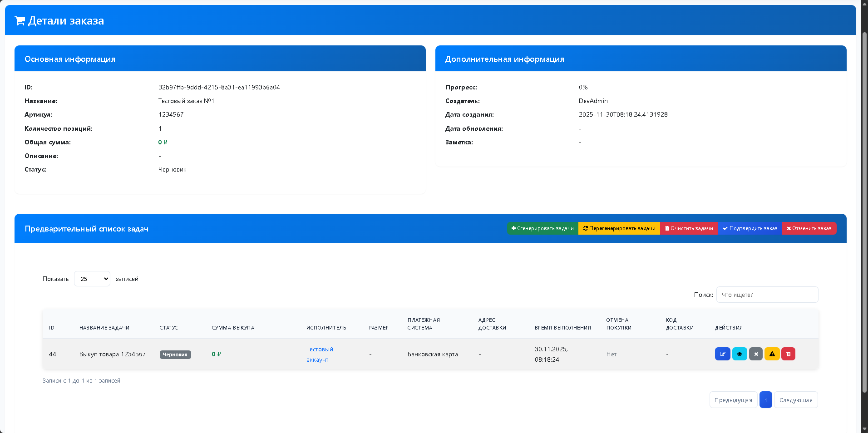Delete task 44 with the red trash icon
Image resolution: width=868 pixels, height=433 pixels.
click(x=789, y=354)
